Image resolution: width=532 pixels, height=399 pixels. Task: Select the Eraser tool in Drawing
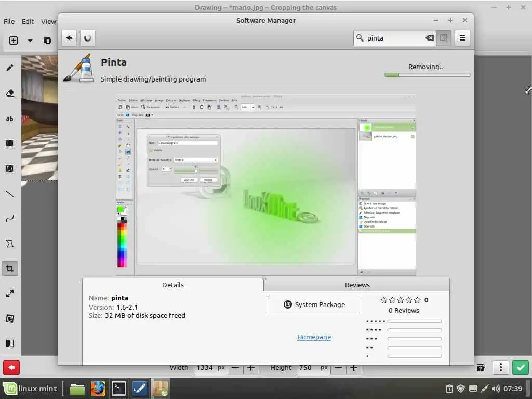point(10,93)
